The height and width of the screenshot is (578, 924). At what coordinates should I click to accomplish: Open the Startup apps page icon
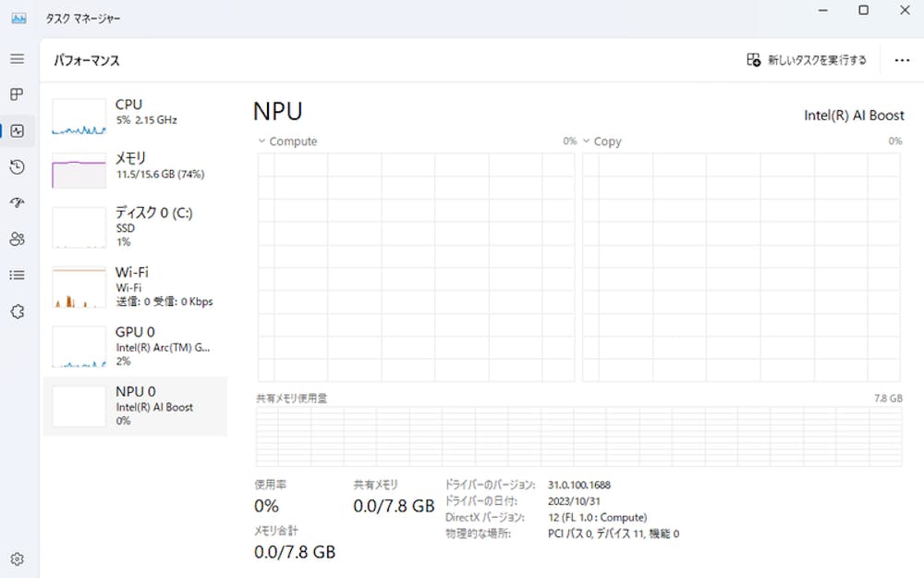[17, 203]
